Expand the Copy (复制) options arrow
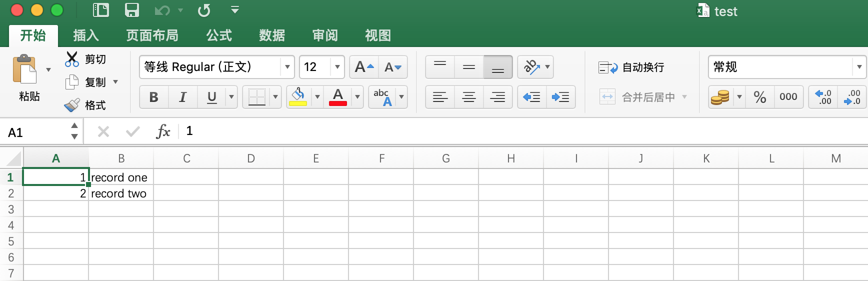 click(115, 82)
